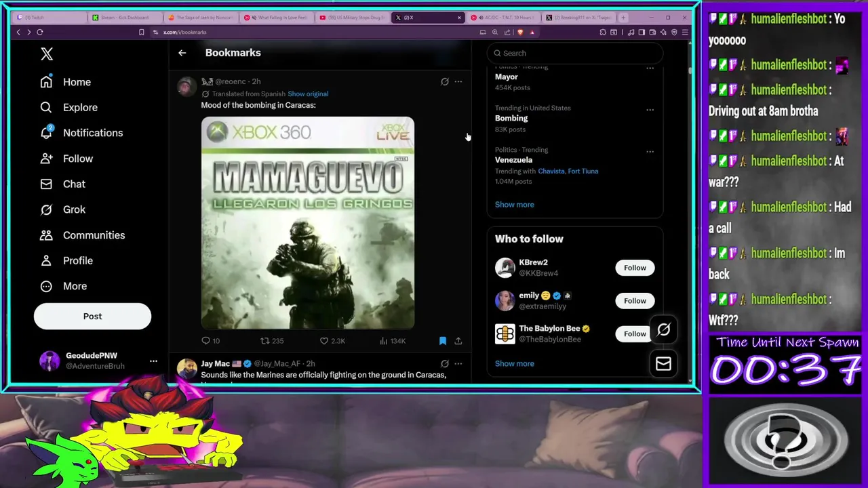
Task: Go back using Bookmarks back arrow
Action: click(x=182, y=53)
